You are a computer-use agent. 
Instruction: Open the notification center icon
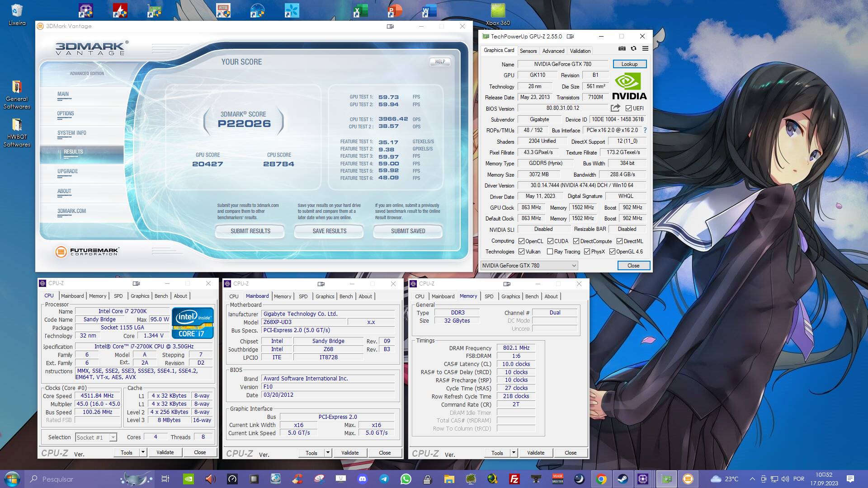(850, 479)
